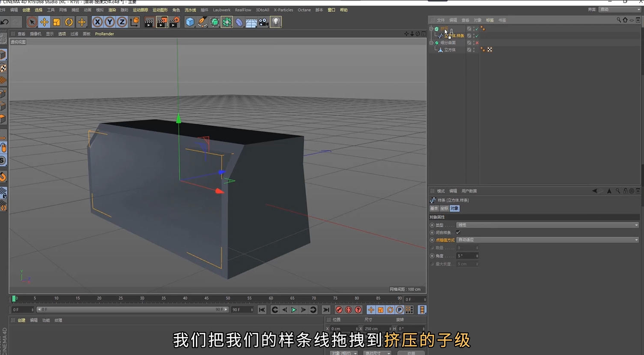The image size is (644, 355).
Task: Click the camera icon on the main toolbar
Action: pyautogui.click(x=264, y=22)
